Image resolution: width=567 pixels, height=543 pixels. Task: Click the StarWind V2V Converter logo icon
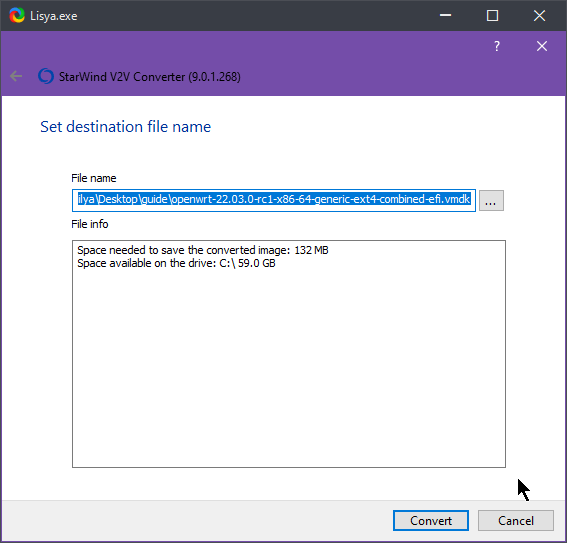[46, 76]
